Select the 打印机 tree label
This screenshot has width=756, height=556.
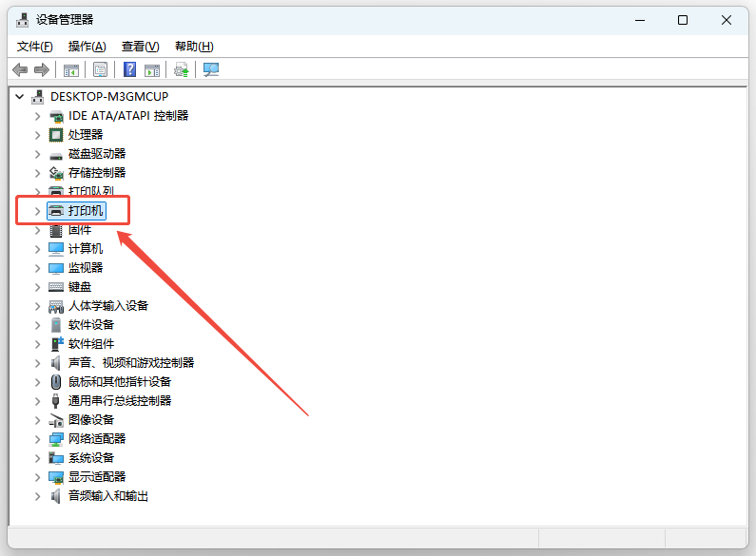click(x=86, y=211)
